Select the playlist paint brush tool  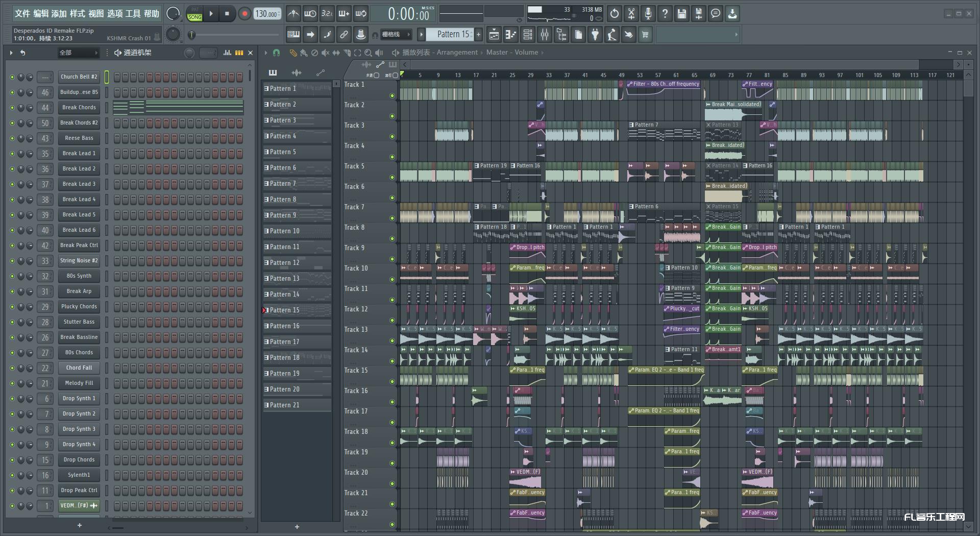click(304, 53)
